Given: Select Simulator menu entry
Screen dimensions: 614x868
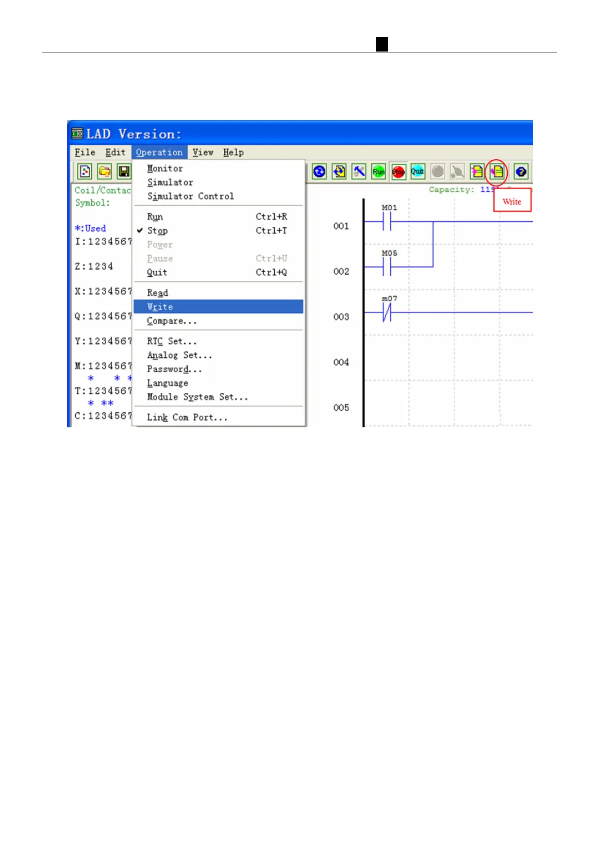Looking at the screenshot, I should [x=218, y=182].
